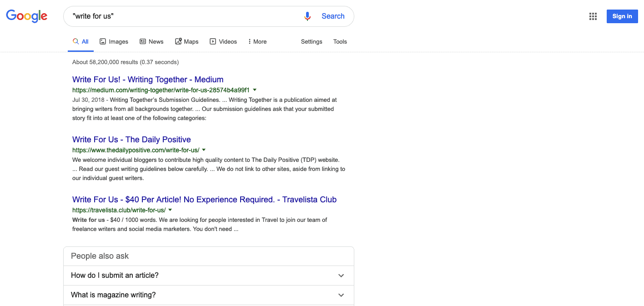
Task: Click inside the search input field
Action: point(182,16)
